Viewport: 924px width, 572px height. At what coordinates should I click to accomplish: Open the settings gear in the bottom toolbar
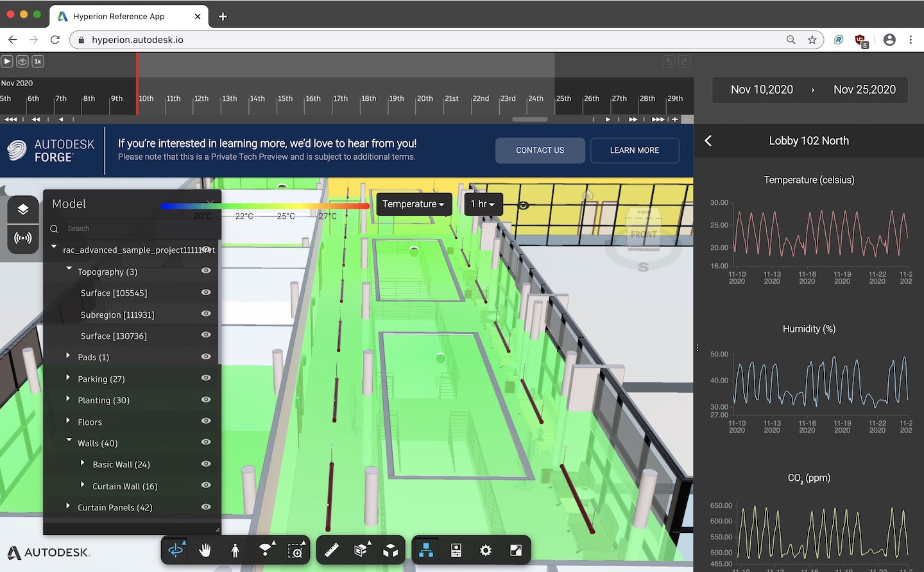tap(486, 550)
